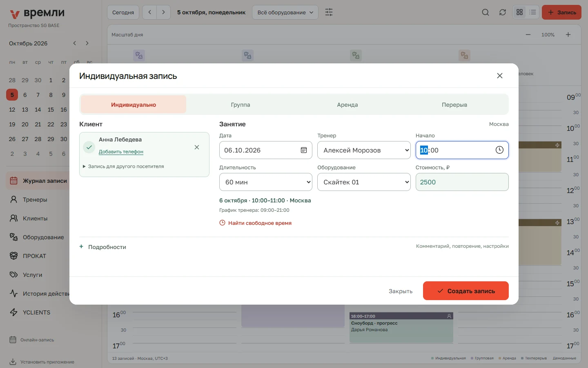588x368 pixels.
Task: Click the Сегодня button
Action: (123, 12)
